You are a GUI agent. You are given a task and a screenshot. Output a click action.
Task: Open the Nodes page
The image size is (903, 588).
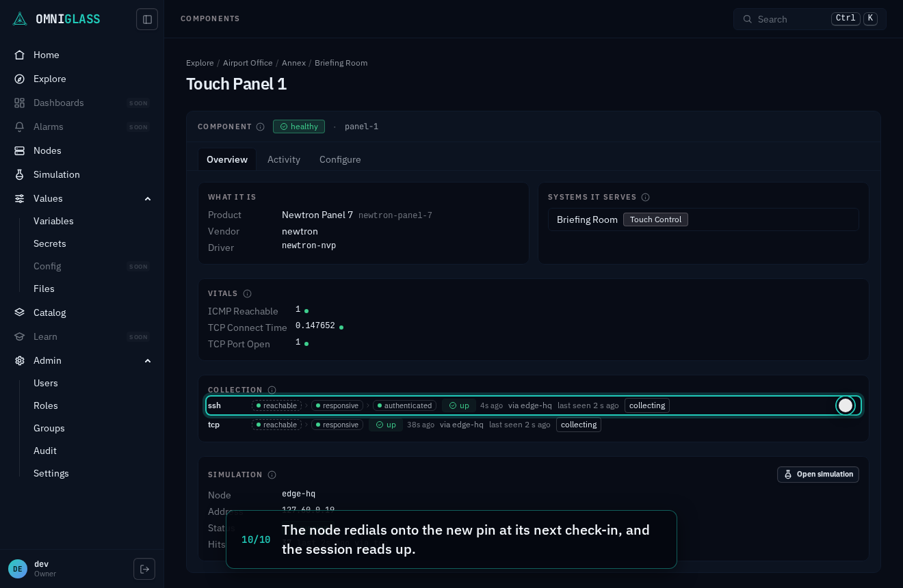pos(82,150)
